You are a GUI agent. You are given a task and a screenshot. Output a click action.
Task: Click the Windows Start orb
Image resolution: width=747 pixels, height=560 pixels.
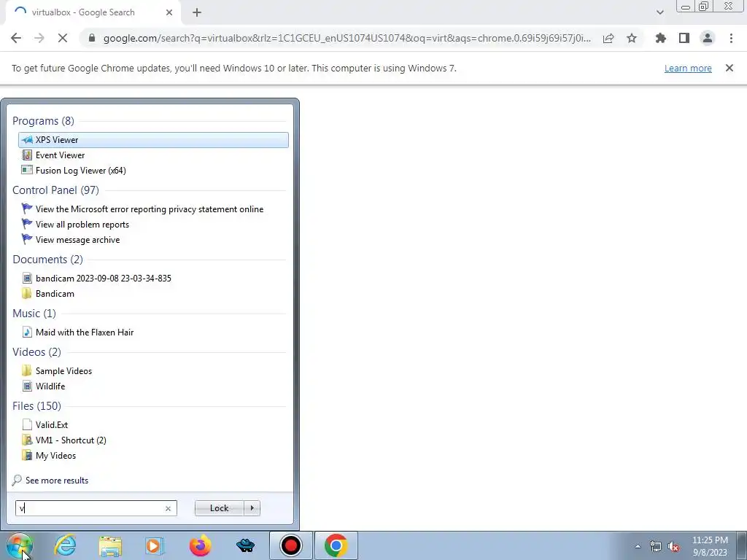click(x=20, y=545)
